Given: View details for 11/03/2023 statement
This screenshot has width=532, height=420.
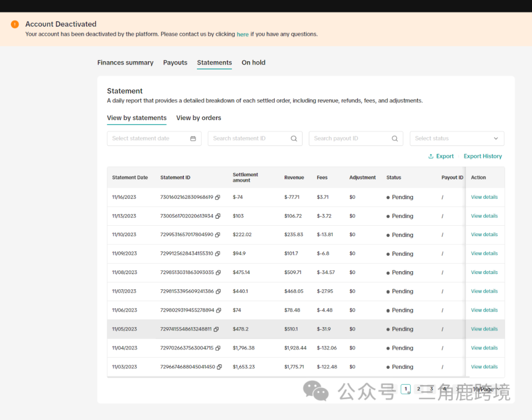Looking at the screenshot, I should (x=484, y=367).
